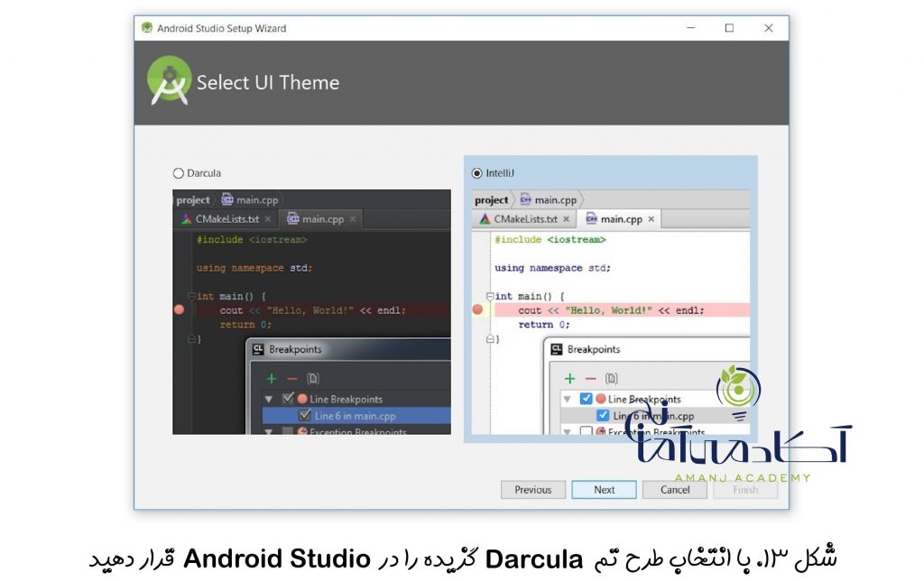Click the Next button
Image resolution: width=924 pixels, height=581 pixels.
coord(604,490)
